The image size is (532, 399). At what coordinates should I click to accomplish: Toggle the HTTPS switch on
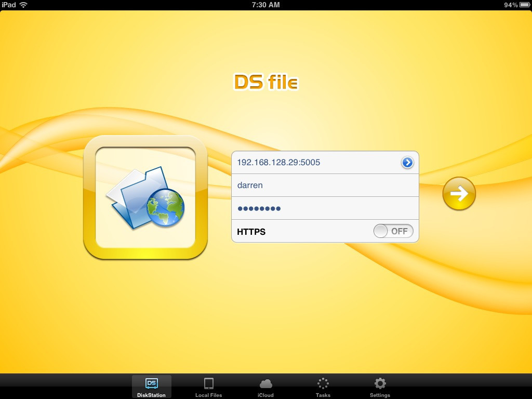tap(393, 231)
